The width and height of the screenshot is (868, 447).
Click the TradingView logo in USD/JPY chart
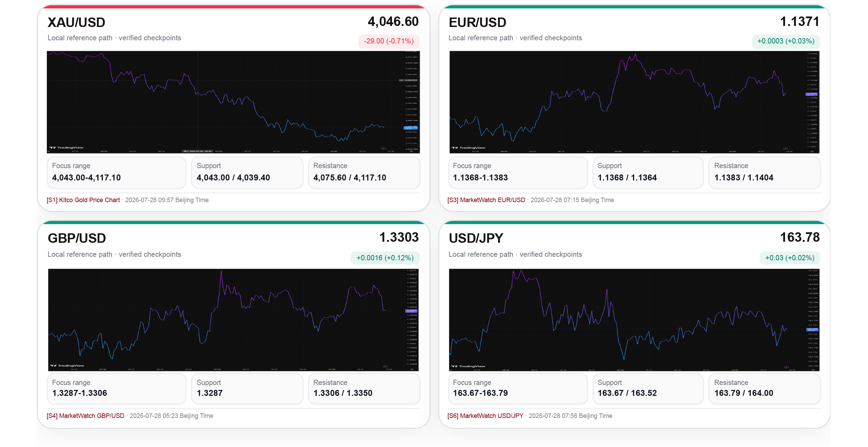468,366
